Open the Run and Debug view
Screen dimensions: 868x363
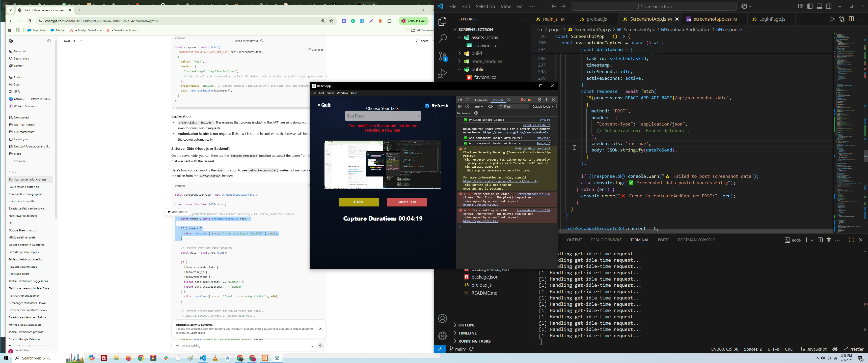pyautogui.click(x=442, y=73)
